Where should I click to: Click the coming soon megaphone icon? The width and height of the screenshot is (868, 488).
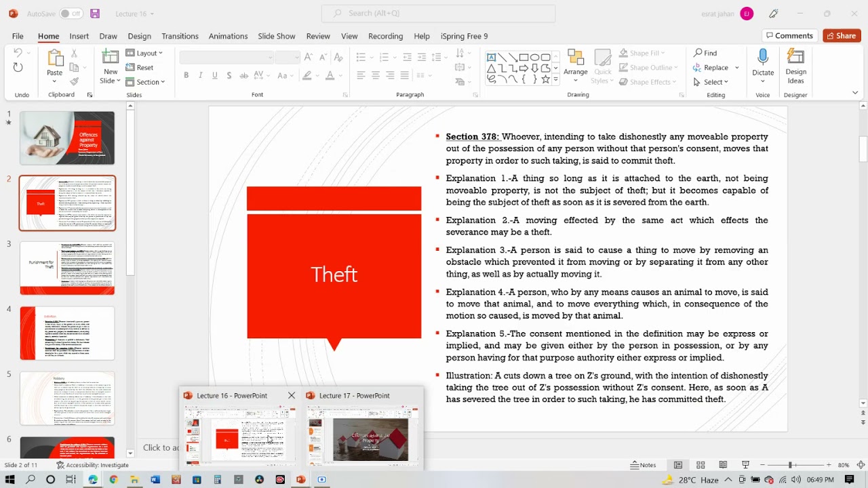click(x=774, y=14)
